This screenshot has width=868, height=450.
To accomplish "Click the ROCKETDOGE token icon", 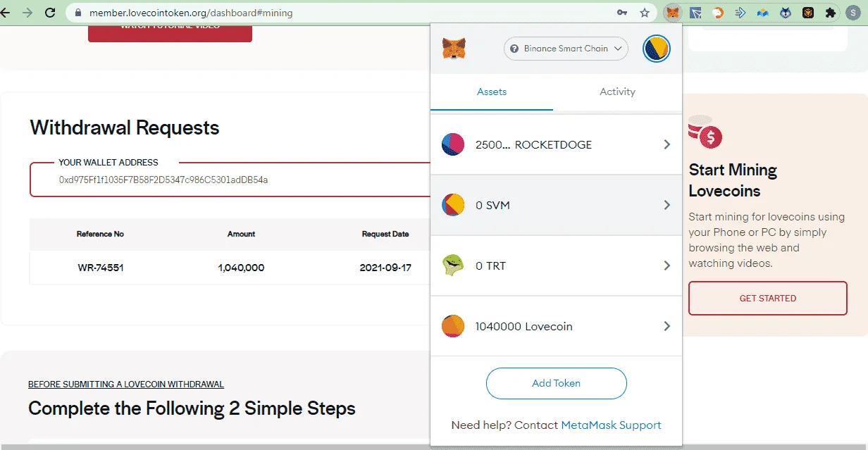I will point(453,144).
